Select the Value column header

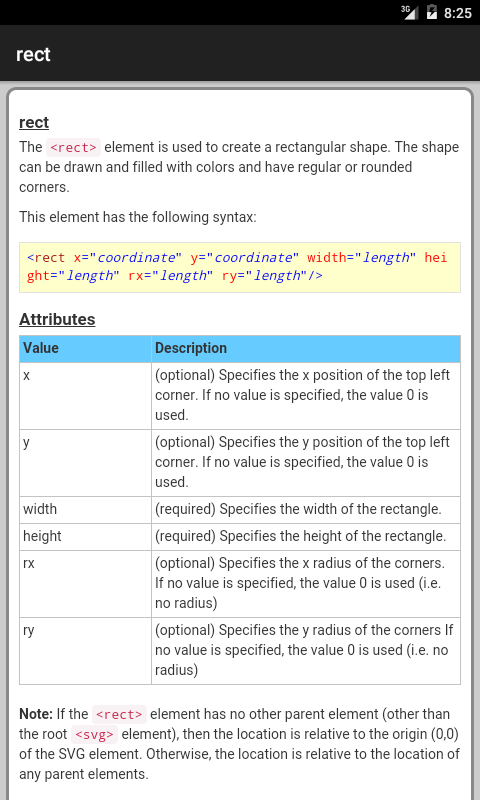click(85, 348)
